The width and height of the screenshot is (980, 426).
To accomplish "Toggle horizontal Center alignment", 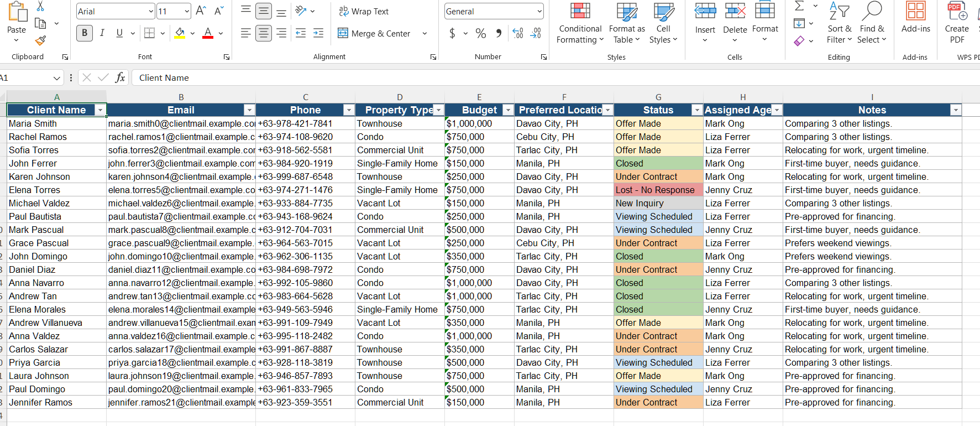I will pyautogui.click(x=264, y=33).
